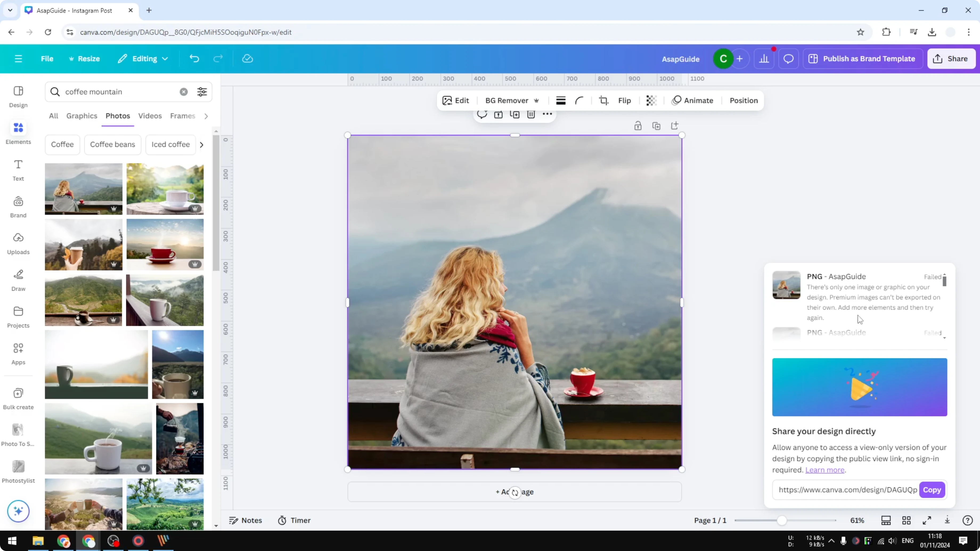The height and width of the screenshot is (551, 980).
Task: Open Bulk create from the sidebar
Action: pos(18,397)
